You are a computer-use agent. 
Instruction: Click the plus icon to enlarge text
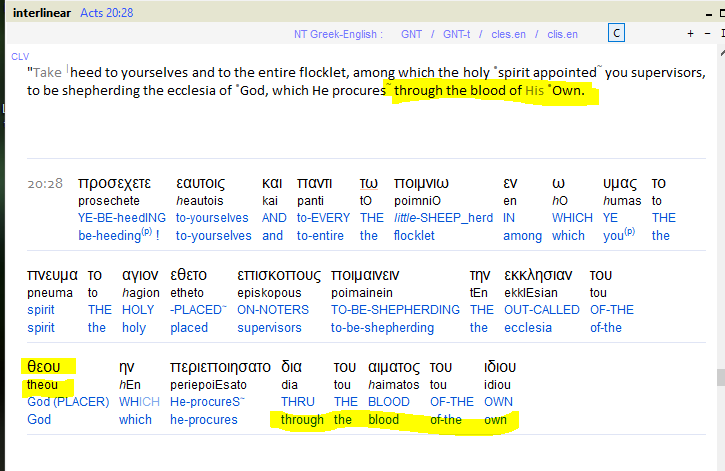point(690,33)
